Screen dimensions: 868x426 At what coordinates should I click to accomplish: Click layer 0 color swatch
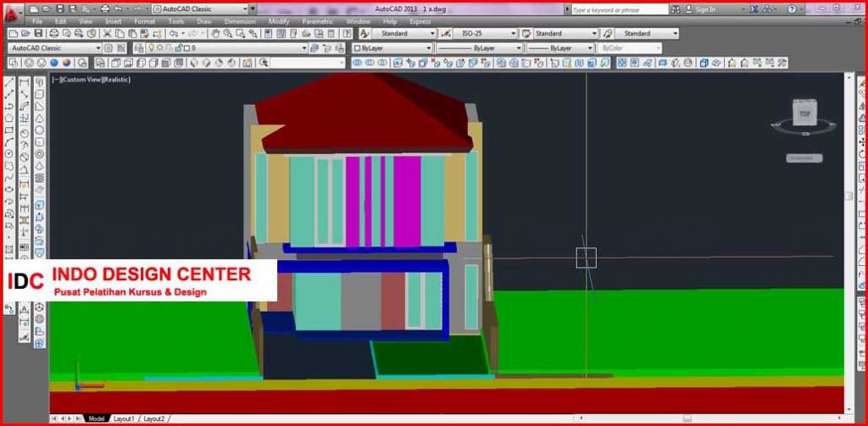click(x=187, y=48)
